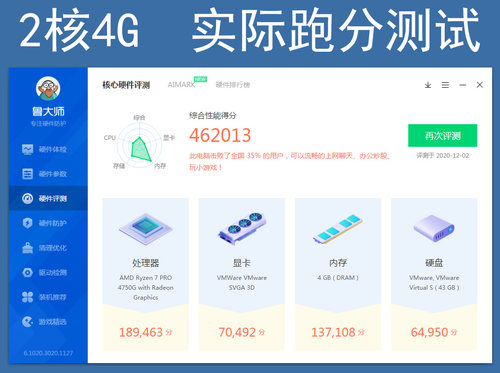The width and height of the screenshot is (500, 373).
Task: Click the 鲁大师 brand name text
Action: (x=48, y=112)
